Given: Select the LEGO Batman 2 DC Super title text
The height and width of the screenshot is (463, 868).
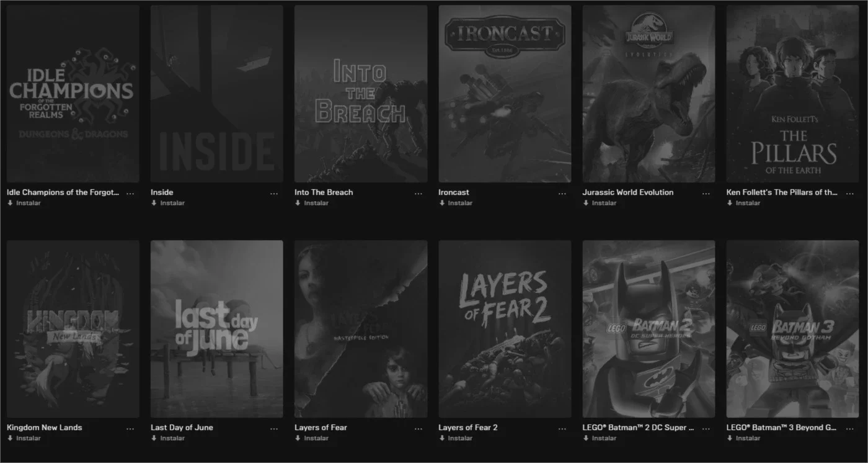Looking at the screenshot, I should pos(638,428).
